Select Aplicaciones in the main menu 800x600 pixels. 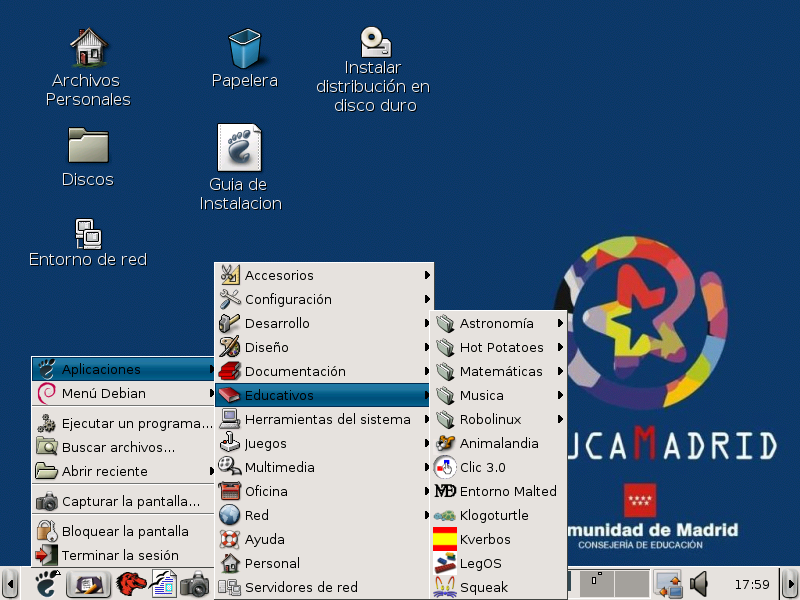(x=123, y=369)
